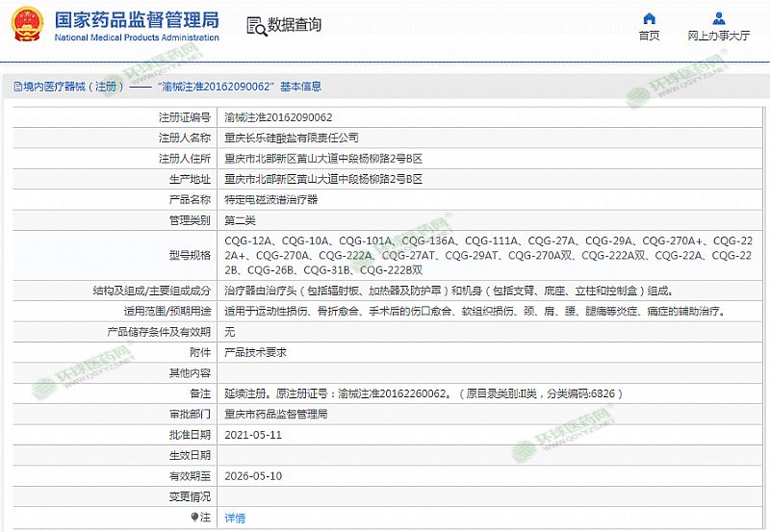Viewport: 770px width, 532px height.
Task: Click the document icon before 境内医疗器械
Action: [16, 87]
